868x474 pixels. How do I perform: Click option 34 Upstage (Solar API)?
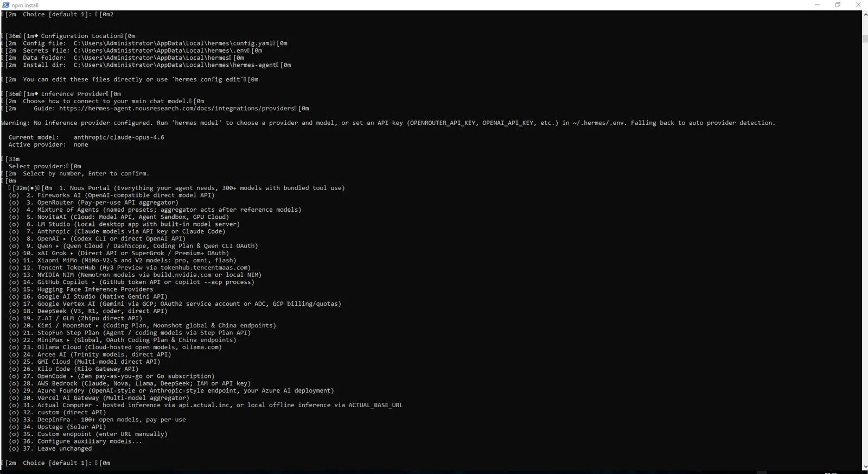coord(58,427)
